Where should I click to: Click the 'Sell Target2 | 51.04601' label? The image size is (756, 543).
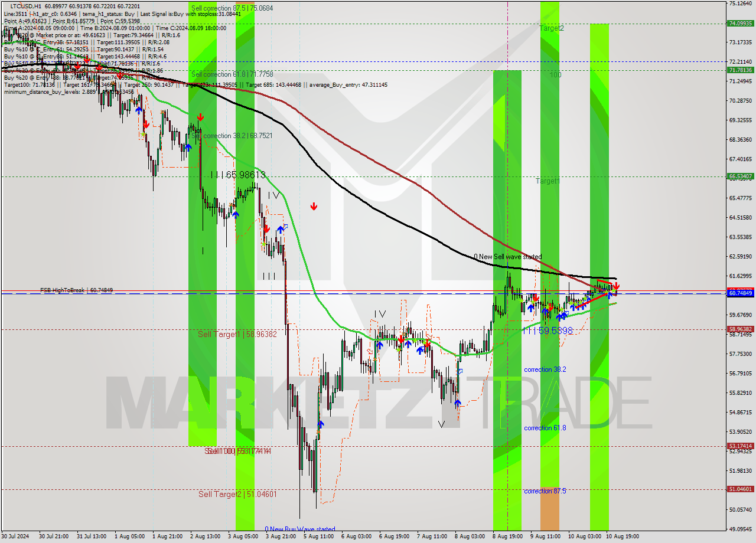237,494
